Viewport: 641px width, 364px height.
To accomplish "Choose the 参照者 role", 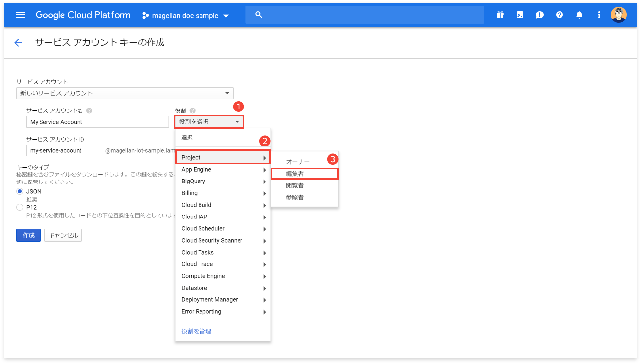I will click(305, 197).
